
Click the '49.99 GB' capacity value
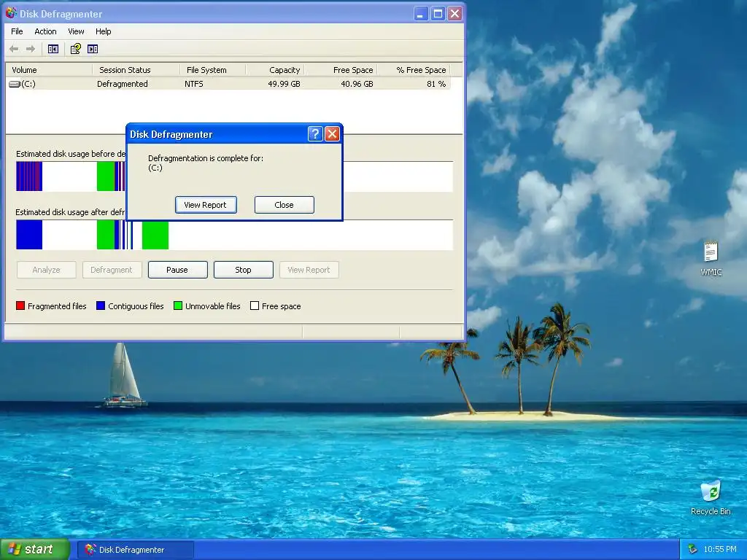[284, 84]
